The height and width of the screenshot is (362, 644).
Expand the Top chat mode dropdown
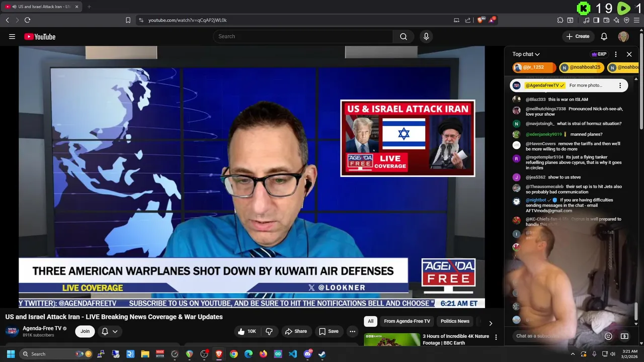[526, 54]
